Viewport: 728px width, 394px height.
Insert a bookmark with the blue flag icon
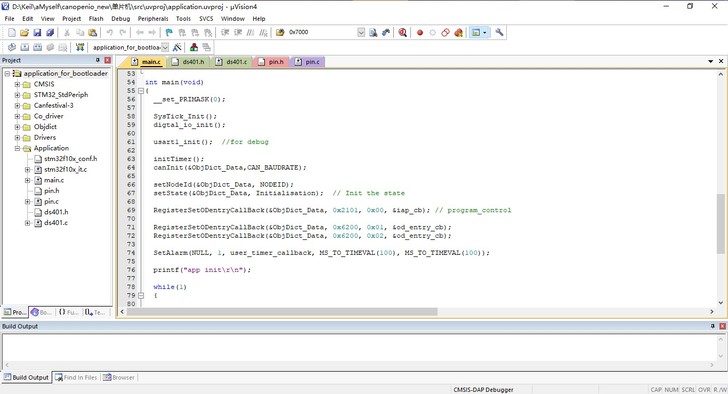coord(169,32)
